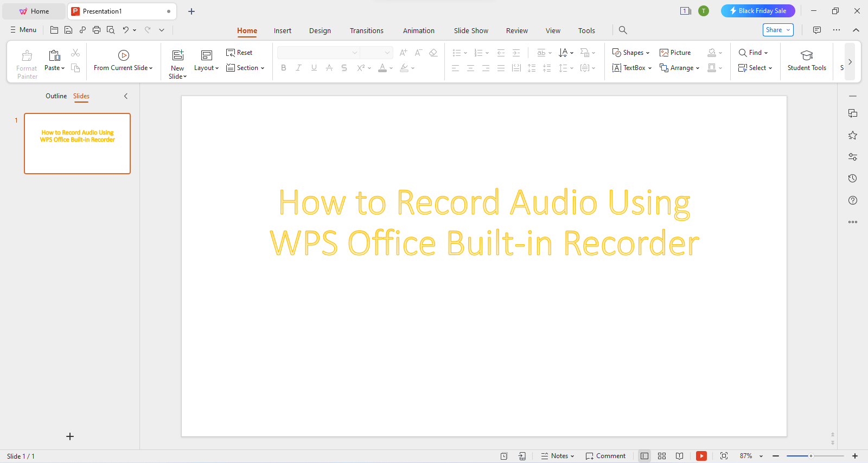Click the New Slide icon
868x463 pixels.
click(x=178, y=55)
